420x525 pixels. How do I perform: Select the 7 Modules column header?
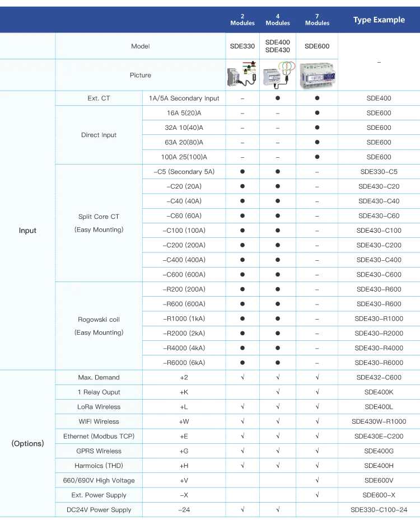(318, 20)
